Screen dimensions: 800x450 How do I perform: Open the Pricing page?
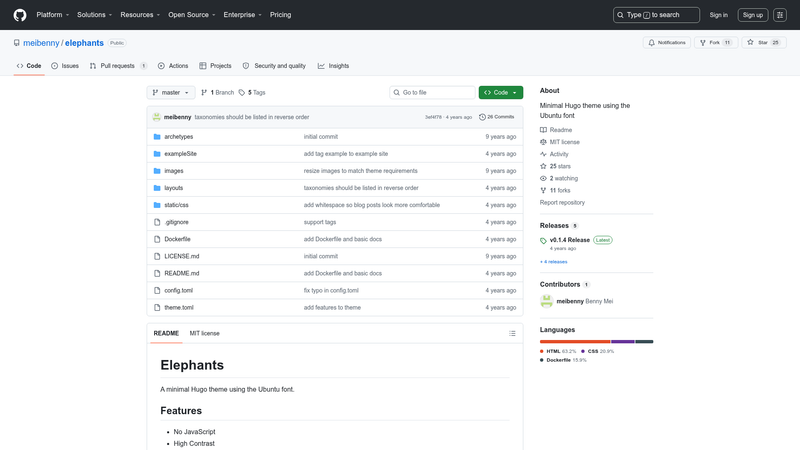click(x=281, y=15)
